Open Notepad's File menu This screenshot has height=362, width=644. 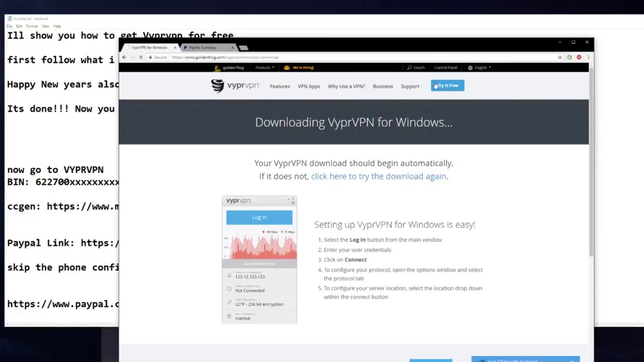[x=9, y=26]
